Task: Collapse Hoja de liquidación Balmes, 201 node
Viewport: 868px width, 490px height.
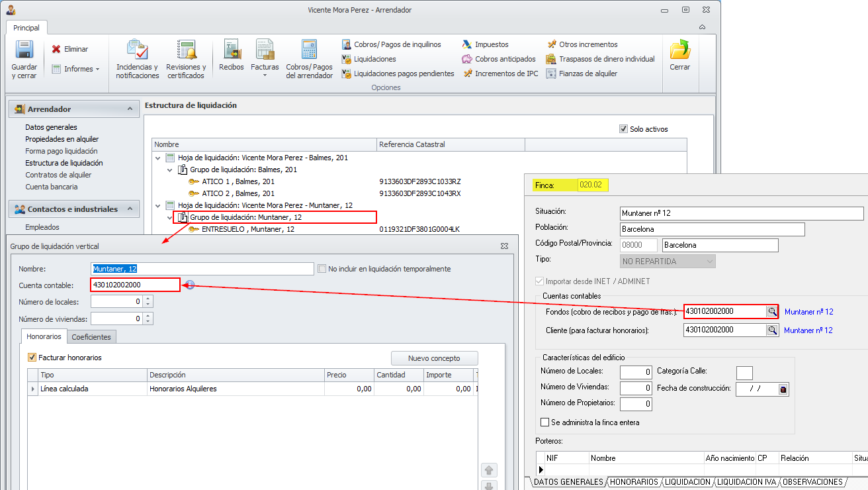Action: click(157, 158)
